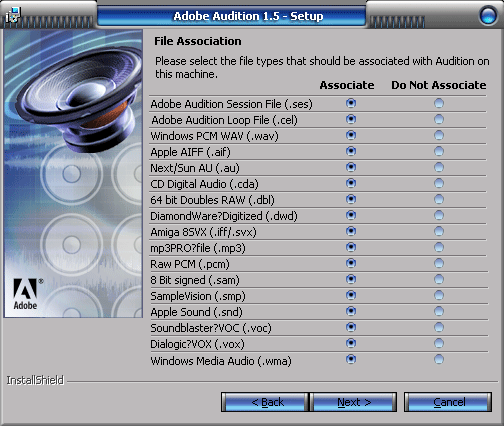The image size is (504, 426).
Task: Choose Do Not Associate for 8 Bit signed
Action: click(439, 279)
